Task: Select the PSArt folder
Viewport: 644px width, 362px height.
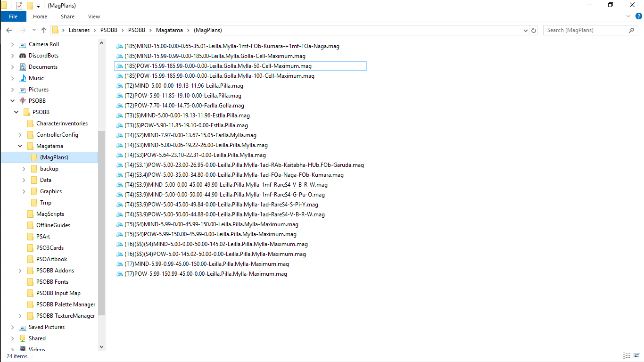Action: [43, 237]
